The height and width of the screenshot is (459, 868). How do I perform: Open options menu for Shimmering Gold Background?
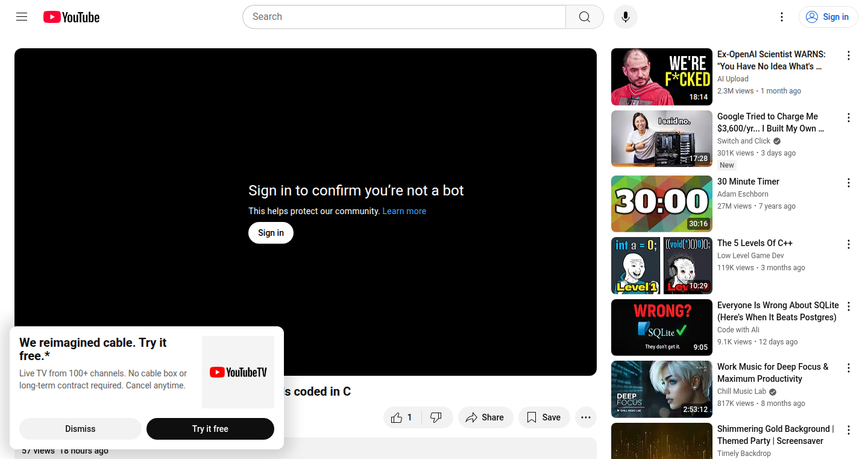(849, 430)
